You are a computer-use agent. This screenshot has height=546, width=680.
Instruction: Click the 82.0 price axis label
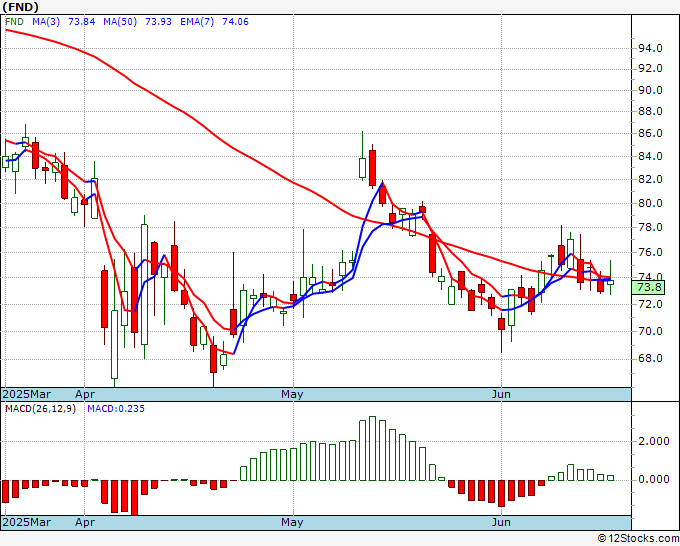pyautogui.click(x=650, y=179)
